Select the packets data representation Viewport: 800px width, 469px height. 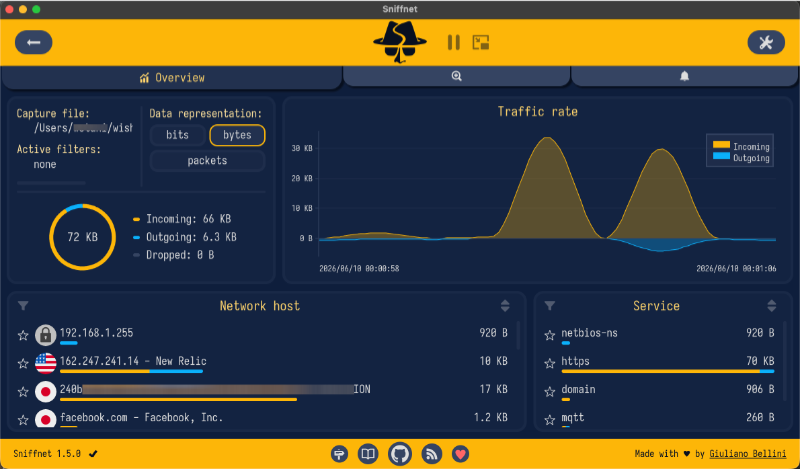click(x=207, y=161)
